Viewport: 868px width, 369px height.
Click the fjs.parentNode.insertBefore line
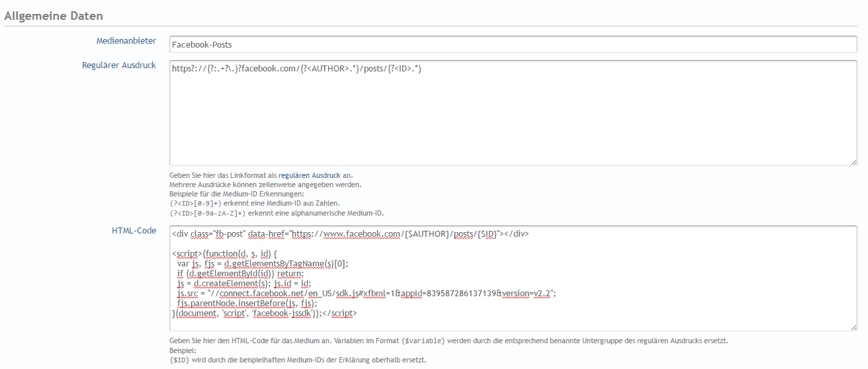243,304
